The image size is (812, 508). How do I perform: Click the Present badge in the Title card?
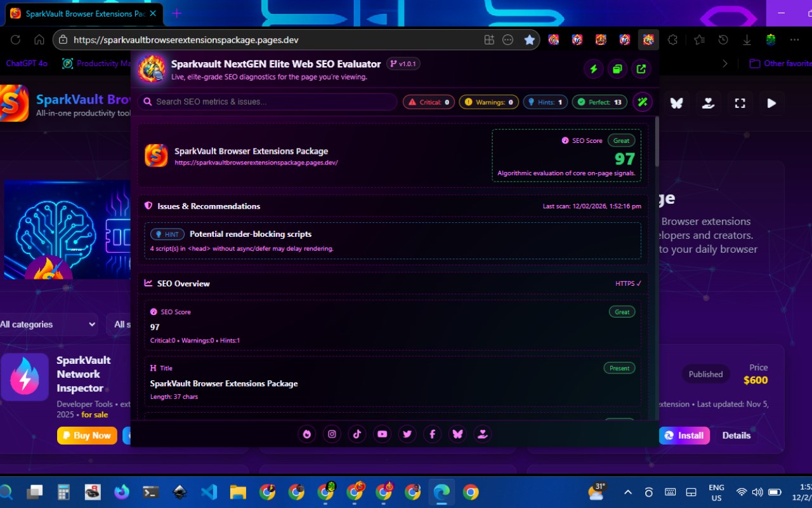pyautogui.click(x=619, y=368)
